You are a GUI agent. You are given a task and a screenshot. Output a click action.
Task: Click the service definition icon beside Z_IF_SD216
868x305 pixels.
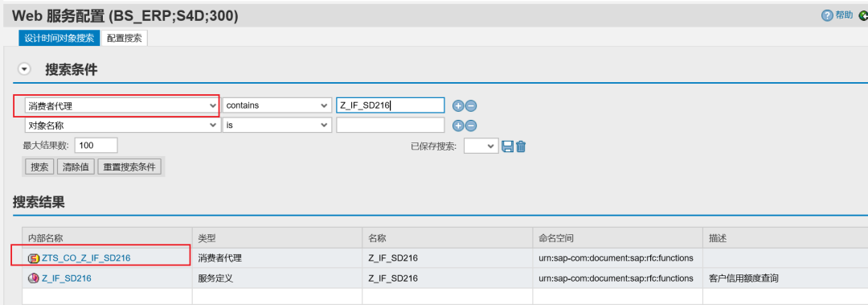(34, 278)
